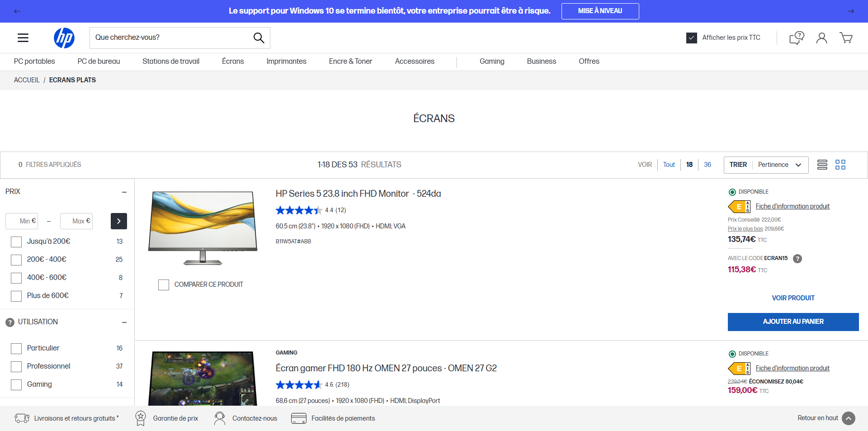Collapse the Utilisation filter section
This screenshot has width=868, height=431.
124,322
